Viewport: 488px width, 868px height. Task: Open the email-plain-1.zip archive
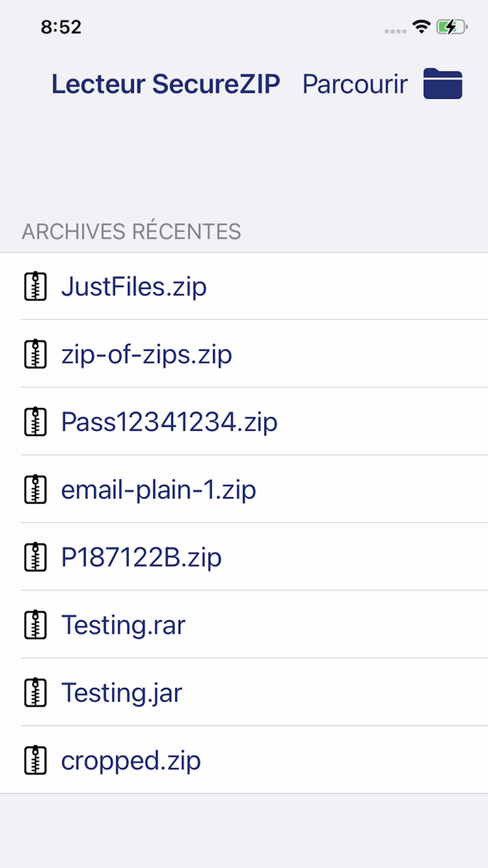coord(158,489)
